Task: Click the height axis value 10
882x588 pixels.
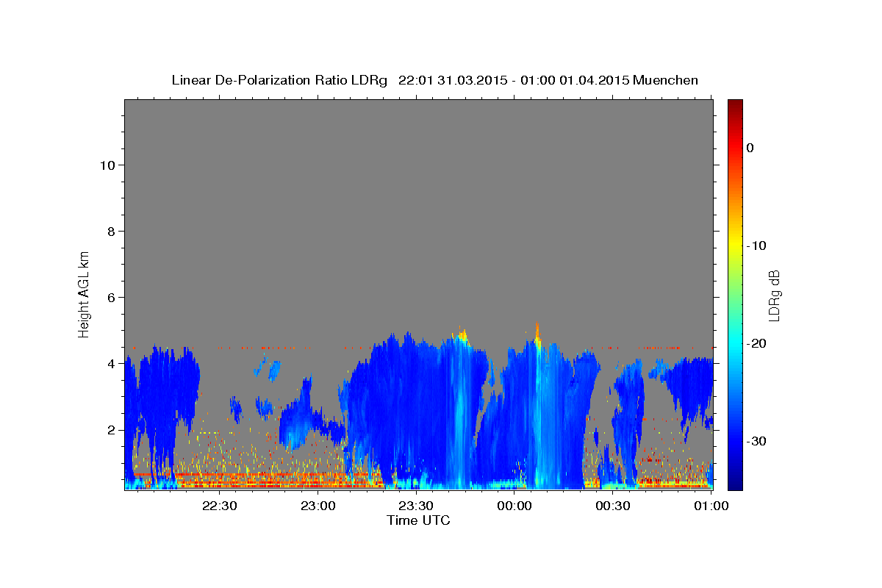Action: point(107,165)
